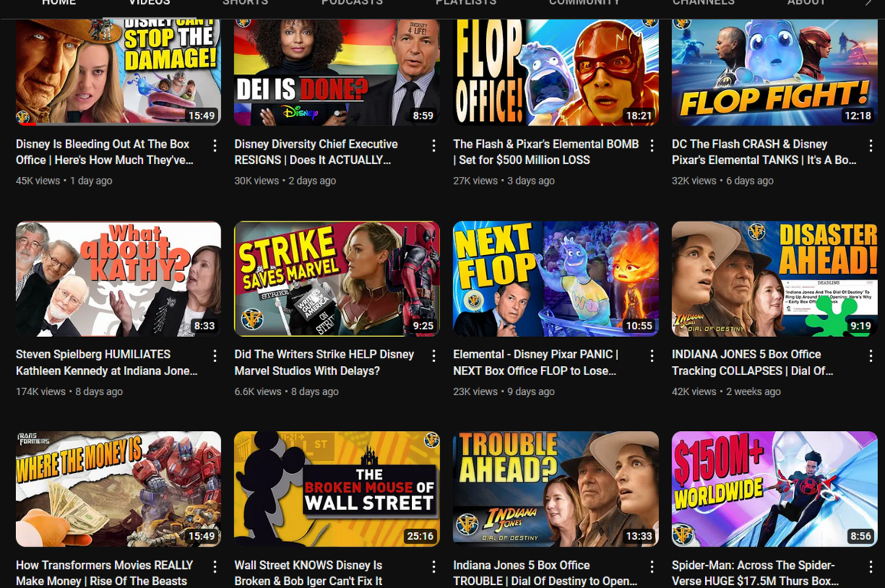Play the 'FLOP FIGHT!' thumbnail video
Viewport: 885px width, 588px height.
(x=775, y=72)
